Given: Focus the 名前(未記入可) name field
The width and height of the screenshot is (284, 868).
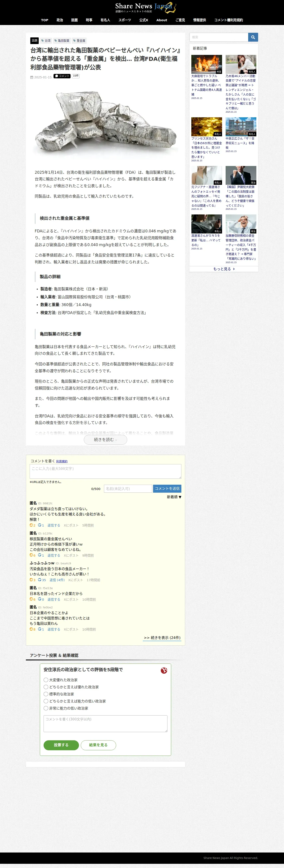Looking at the screenshot, I should coord(128,489).
